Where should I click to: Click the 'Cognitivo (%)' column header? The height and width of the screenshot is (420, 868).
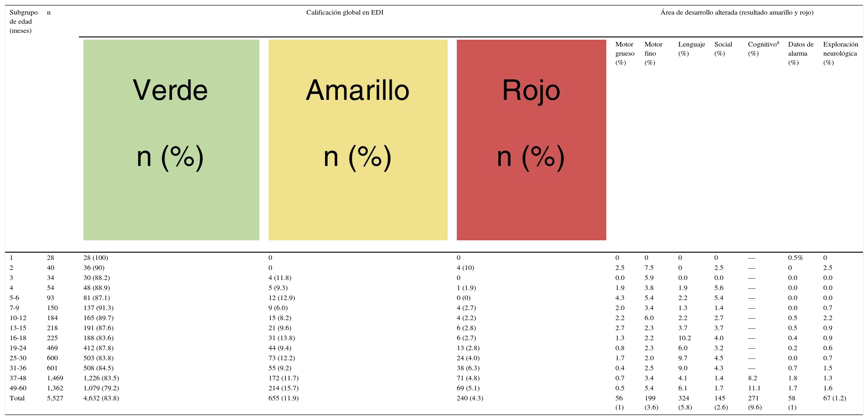point(763,49)
